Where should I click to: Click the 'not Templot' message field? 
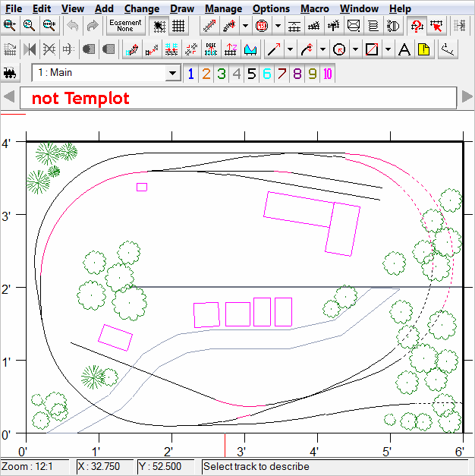238,98
